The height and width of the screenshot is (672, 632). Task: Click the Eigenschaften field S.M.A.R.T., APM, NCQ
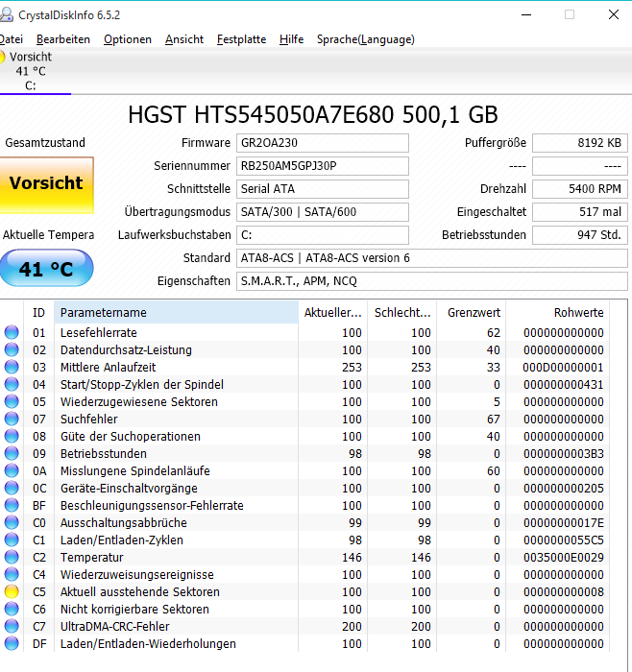tap(432, 281)
